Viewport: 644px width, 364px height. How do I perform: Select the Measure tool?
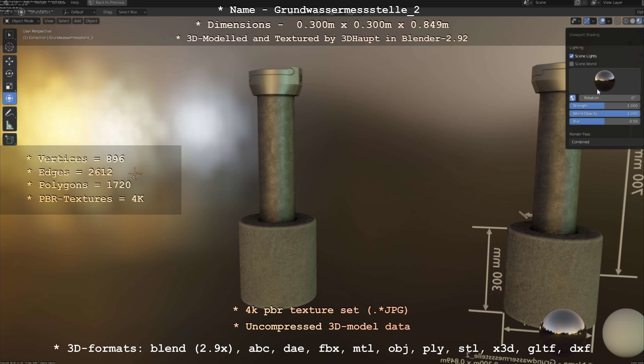coord(9,126)
